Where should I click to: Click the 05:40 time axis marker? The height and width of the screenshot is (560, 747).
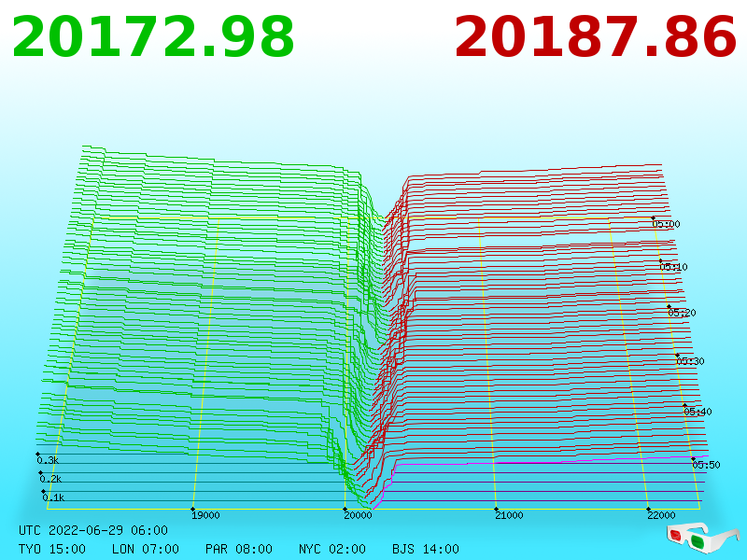(698, 412)
